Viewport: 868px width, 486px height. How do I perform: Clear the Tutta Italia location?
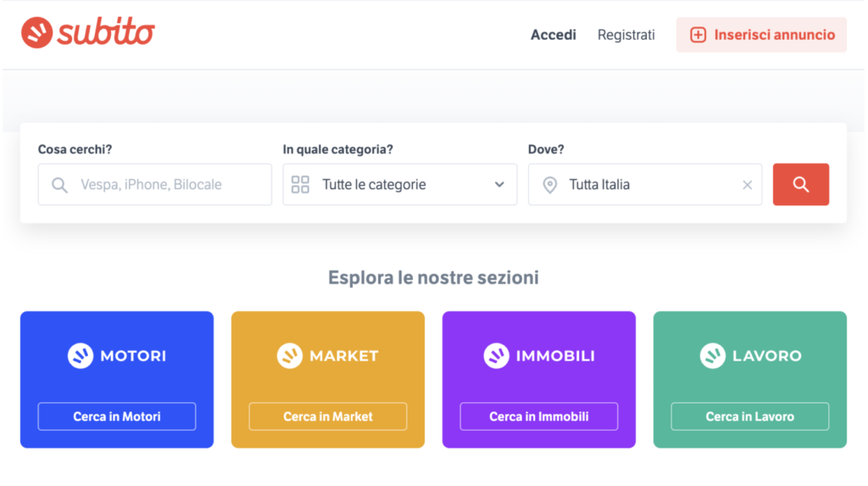tap(748, 185)
